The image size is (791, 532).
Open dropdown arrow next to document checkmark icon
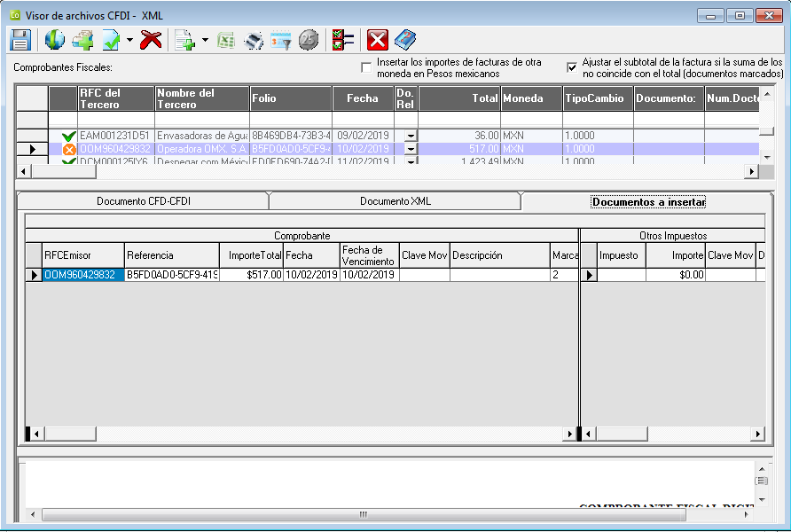(x=129, y=40)
